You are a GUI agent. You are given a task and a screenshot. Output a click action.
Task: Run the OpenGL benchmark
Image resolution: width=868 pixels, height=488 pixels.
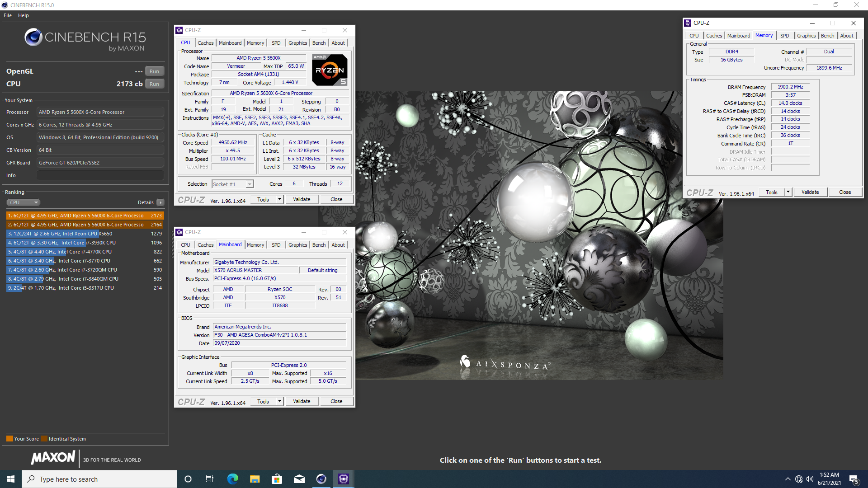154,71
